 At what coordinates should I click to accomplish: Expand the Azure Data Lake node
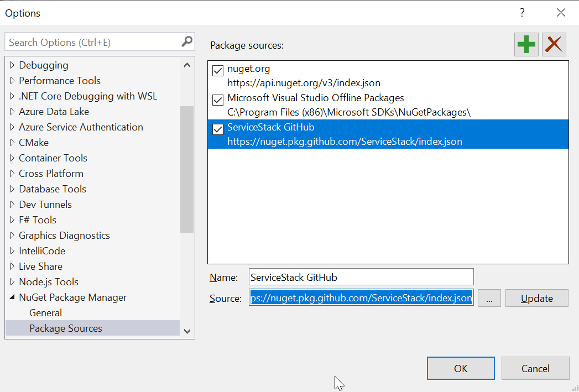(x=12, y=112)
